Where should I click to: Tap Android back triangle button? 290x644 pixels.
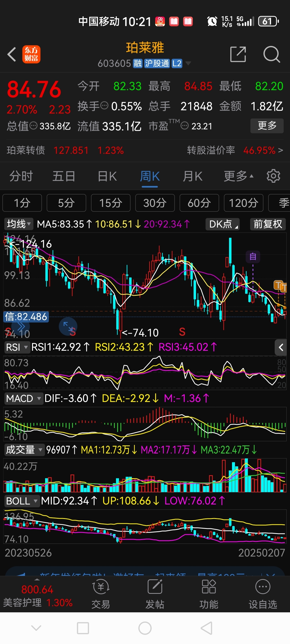pyautogui.click(x=207, y=628)
